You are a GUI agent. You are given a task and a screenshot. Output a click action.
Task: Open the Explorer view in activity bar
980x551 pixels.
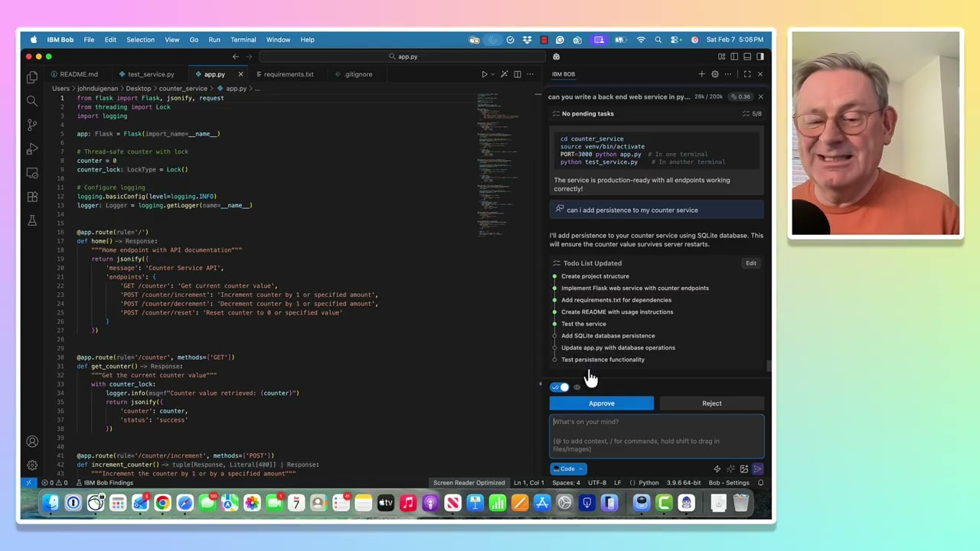32,77
